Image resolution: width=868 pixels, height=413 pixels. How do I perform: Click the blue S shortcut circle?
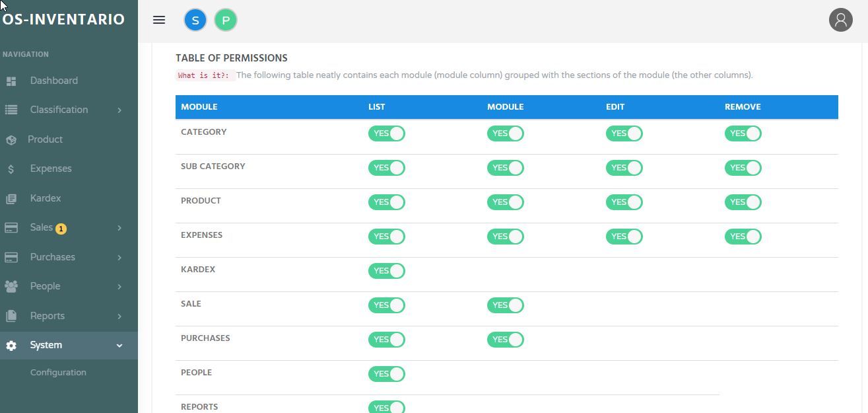coord(195,20)
